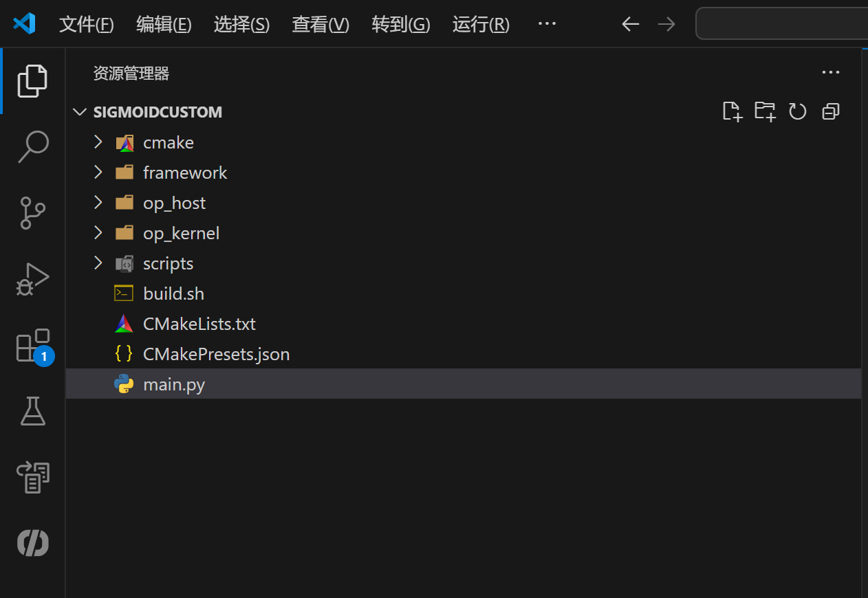This screenshot has width=868, height=598.
Task: Expand the cmake folder chevron
Action: pos(98,142)
